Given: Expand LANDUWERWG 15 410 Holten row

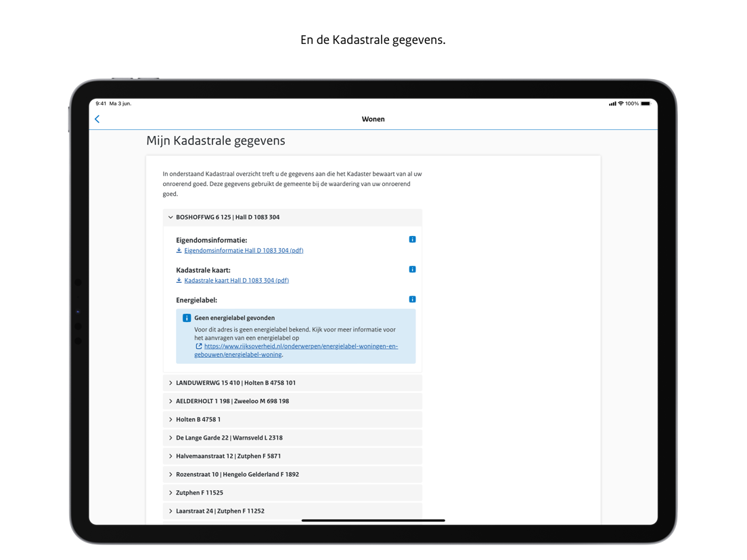Looking at the screenshot, I should pos(292,383).
